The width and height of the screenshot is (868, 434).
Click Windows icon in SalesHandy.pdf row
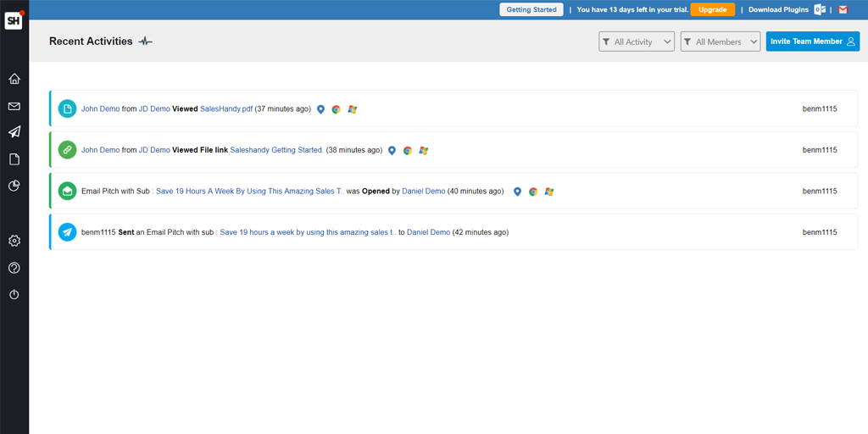[x=352, y=109]
